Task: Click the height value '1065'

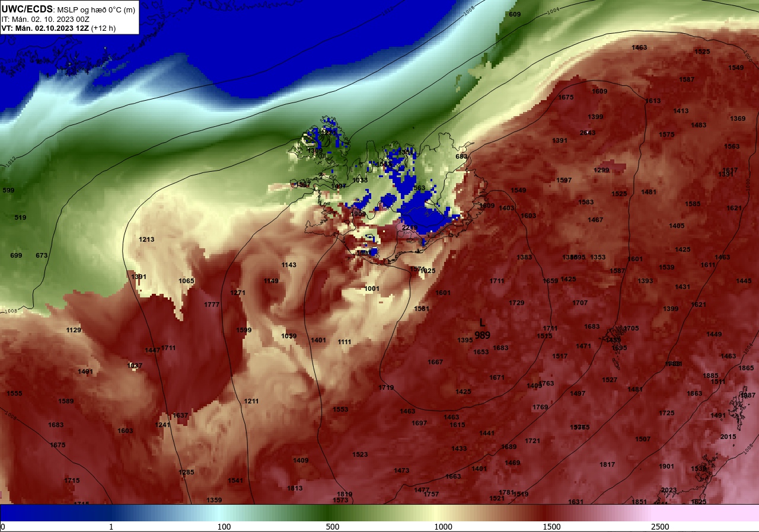Action: pos(186,281)
